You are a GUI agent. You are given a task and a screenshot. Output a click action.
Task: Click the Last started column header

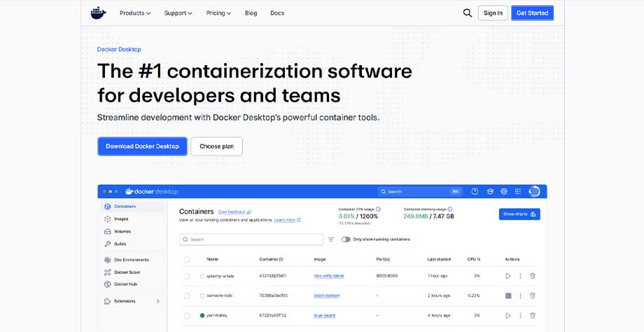pos(439,259)
